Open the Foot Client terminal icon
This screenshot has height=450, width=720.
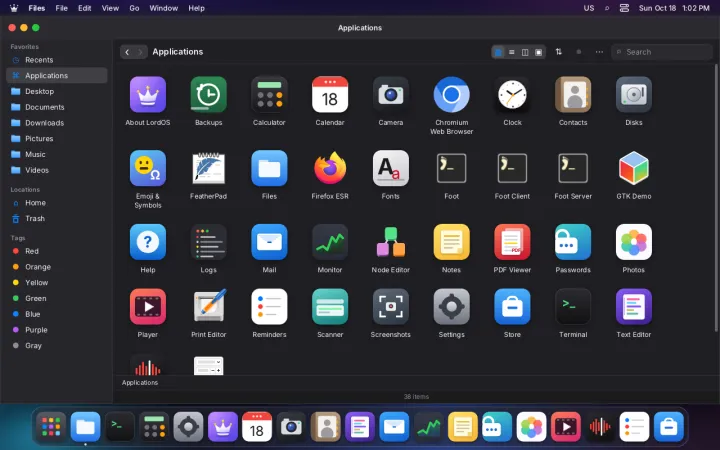tap(512, 168)
